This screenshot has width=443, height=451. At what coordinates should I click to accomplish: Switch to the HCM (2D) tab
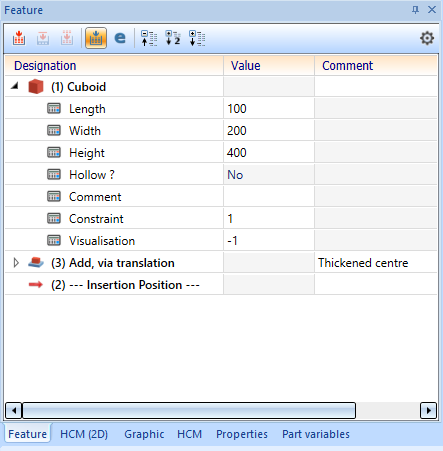84,434
